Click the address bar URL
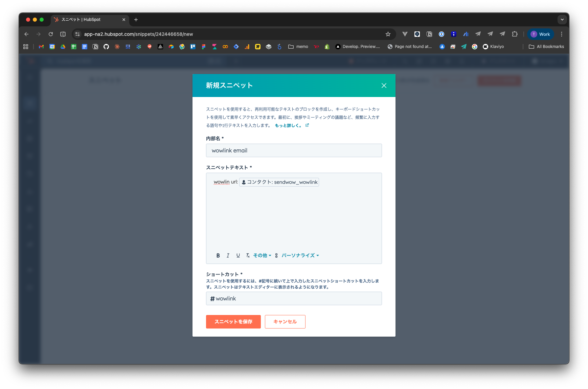Viewport: 588px width, 389px height. 138,34
